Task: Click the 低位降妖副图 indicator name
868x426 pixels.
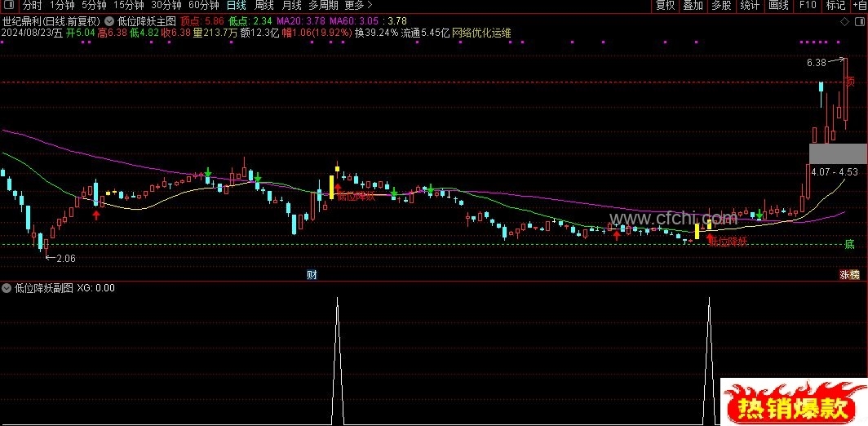Action: (x=44, y=288)
